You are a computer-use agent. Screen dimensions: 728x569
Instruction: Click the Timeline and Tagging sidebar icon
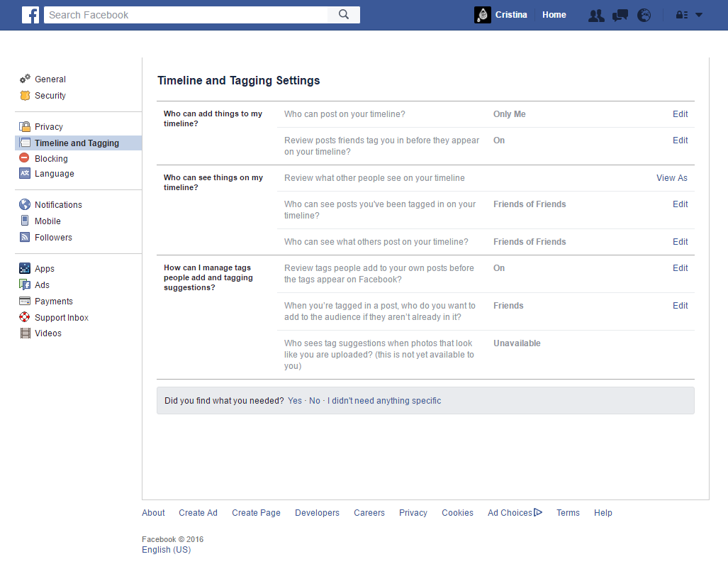click(25, 143)
